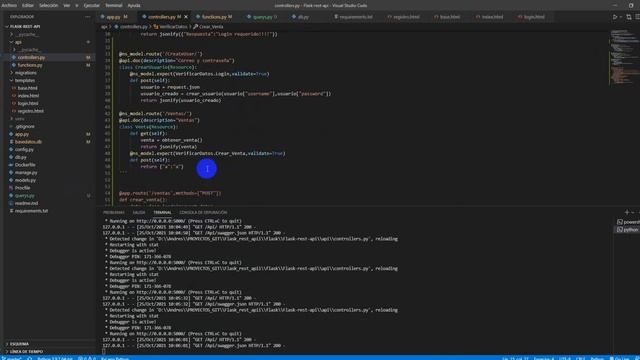Select the python terminal instance
Screen dimensions: 640x360
click(629, 230)
